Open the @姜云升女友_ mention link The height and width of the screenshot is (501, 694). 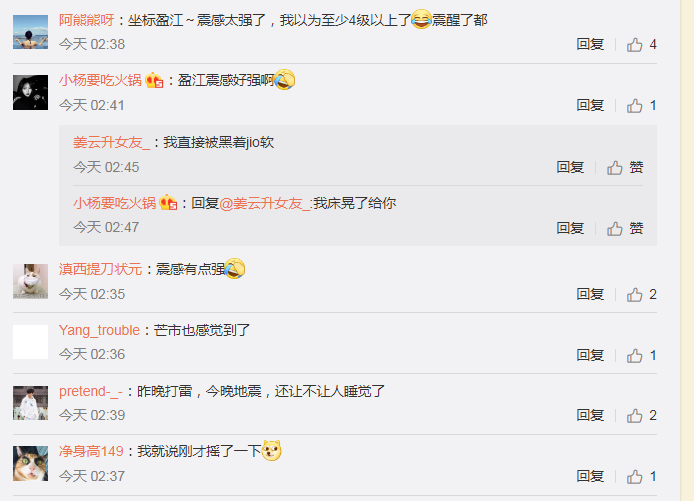tap(265, 204)
